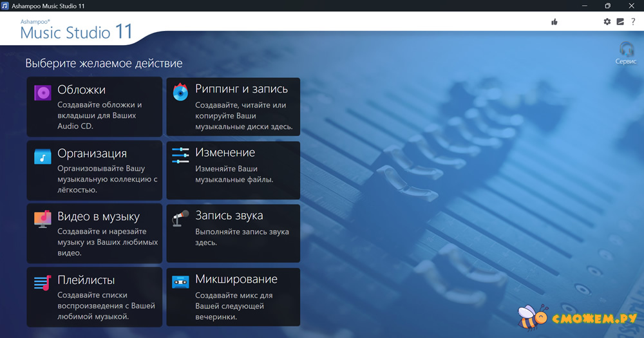Screen dimensions: 644x338
Task: Open the Изменение tile title
Action: click(x=225, y=153)
